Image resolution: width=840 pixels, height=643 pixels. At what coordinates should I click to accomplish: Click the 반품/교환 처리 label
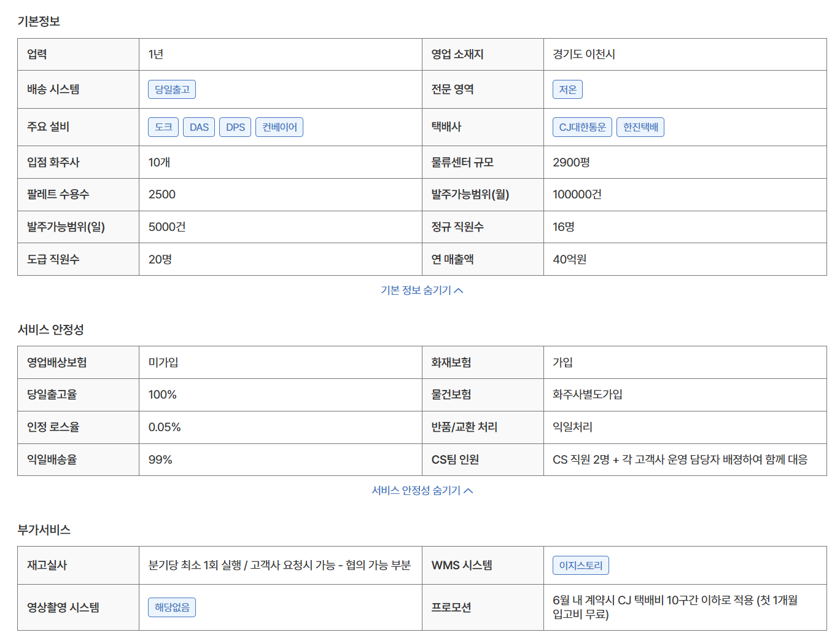click(464, 427)
